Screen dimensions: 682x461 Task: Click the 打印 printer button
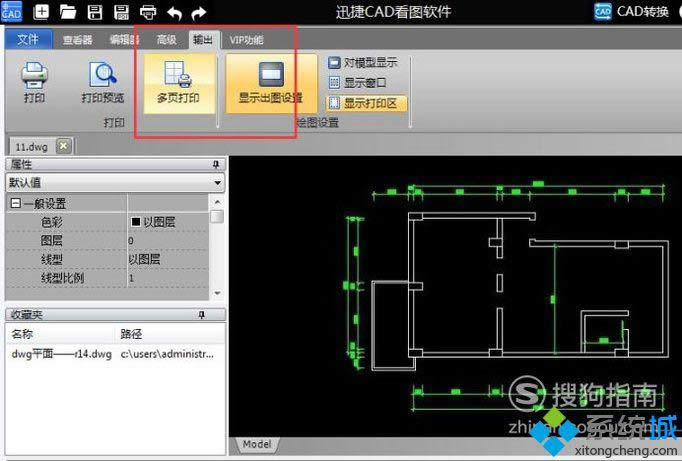(34, 83)
